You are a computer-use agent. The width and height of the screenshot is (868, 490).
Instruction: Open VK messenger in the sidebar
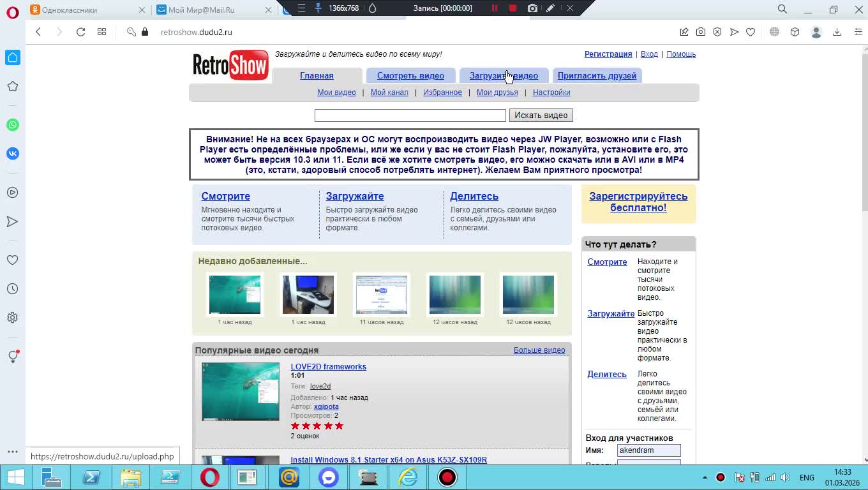(x=13, y=154)
